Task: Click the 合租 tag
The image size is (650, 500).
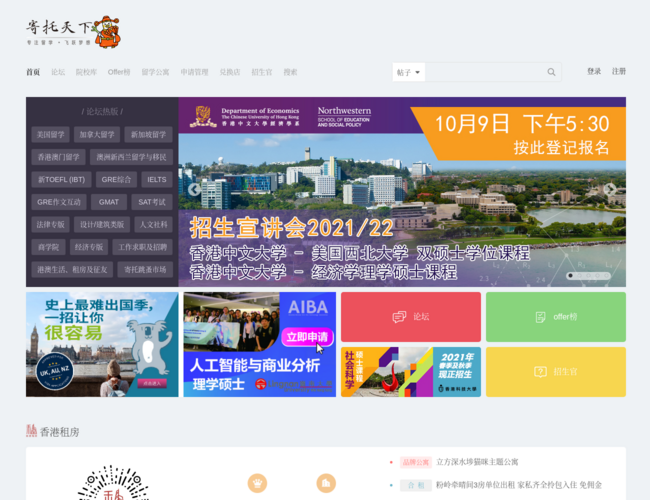Action: tap(416, 485)
